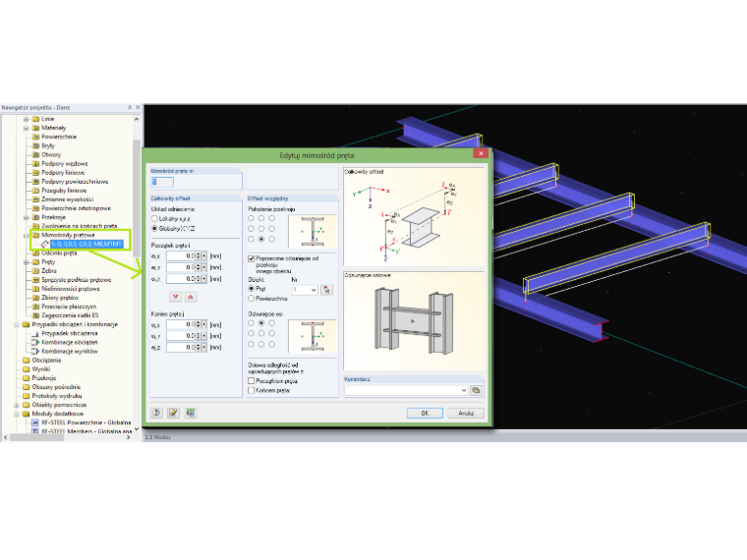
Task: Copy end offsets up to start
Action: click(x=191, y=297)
